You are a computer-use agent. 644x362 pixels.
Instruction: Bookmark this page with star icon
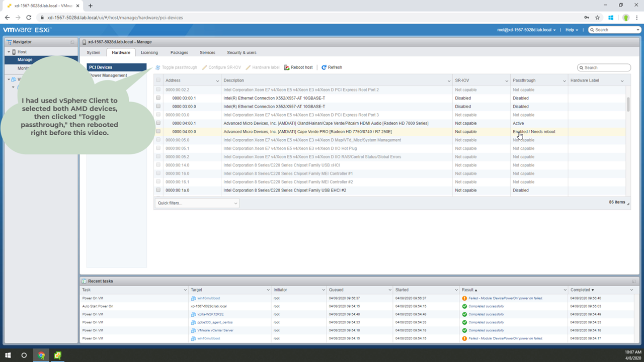pos(598,18)
